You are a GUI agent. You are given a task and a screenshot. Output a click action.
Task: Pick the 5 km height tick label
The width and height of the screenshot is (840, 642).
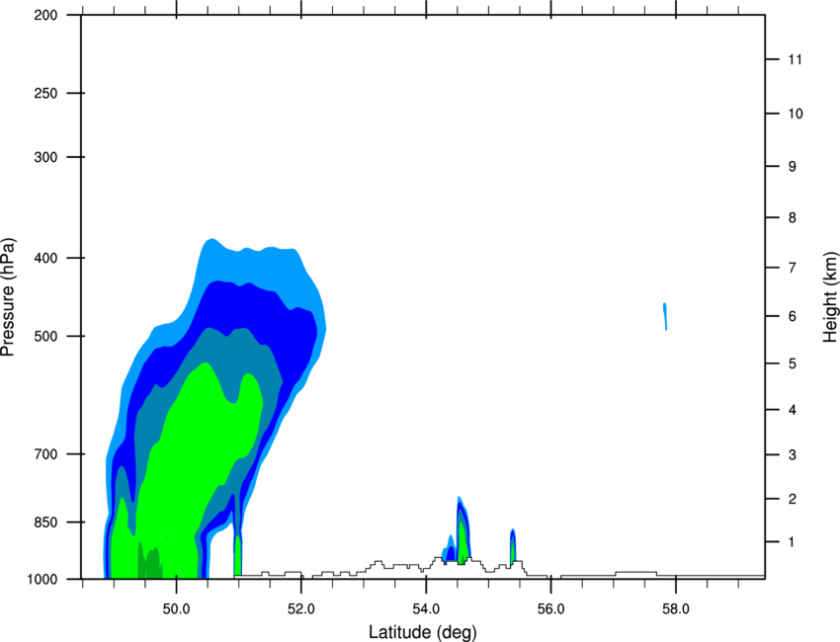793,363
